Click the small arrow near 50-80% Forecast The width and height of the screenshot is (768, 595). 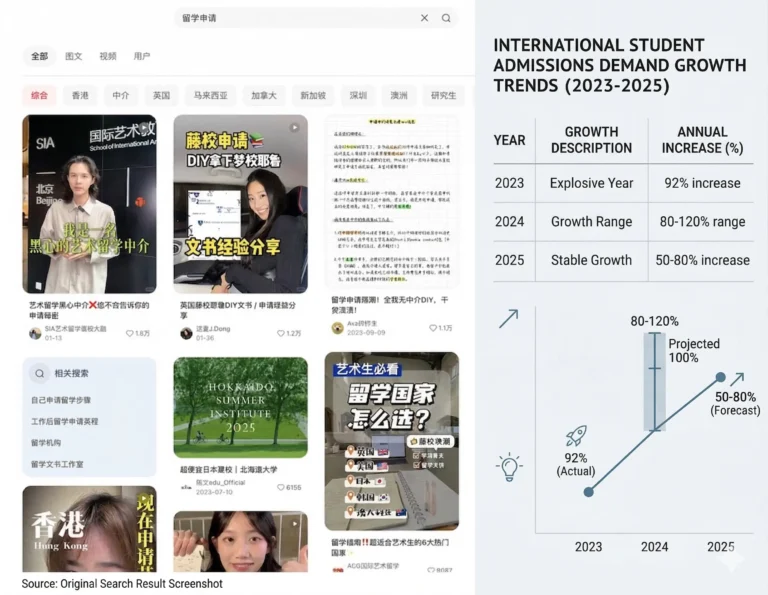(737, 380)
